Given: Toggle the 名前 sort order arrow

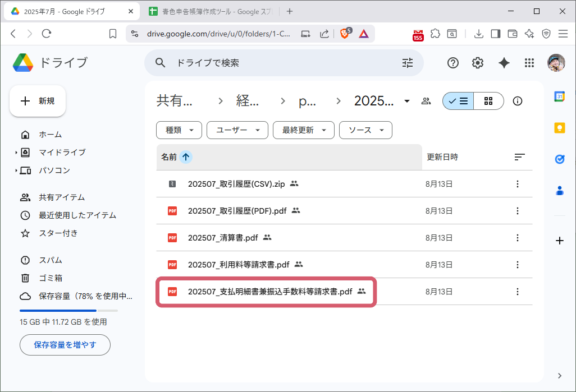Looking at the screenshot, I should pyautogui.click(x=185, y=157).
